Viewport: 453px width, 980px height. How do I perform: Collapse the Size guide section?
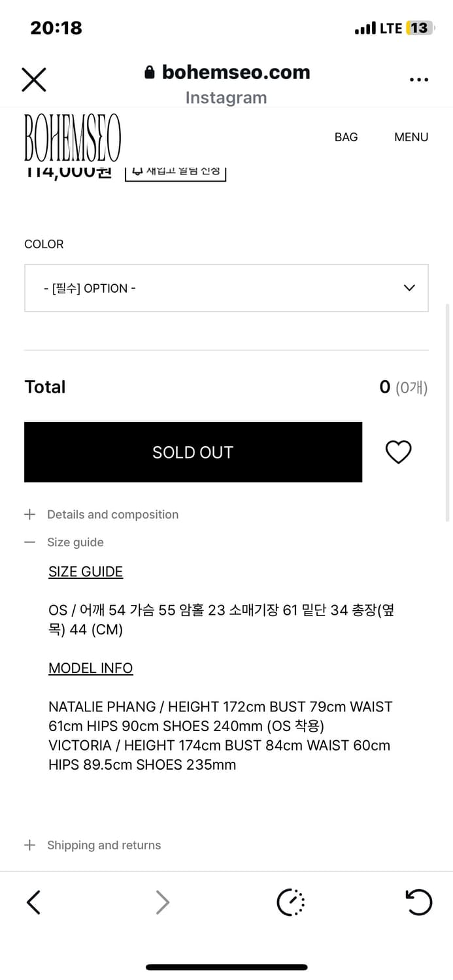(75, 542)
